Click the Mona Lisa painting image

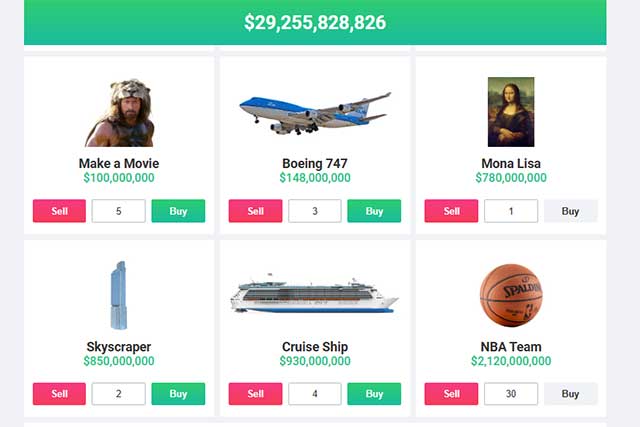510,112
